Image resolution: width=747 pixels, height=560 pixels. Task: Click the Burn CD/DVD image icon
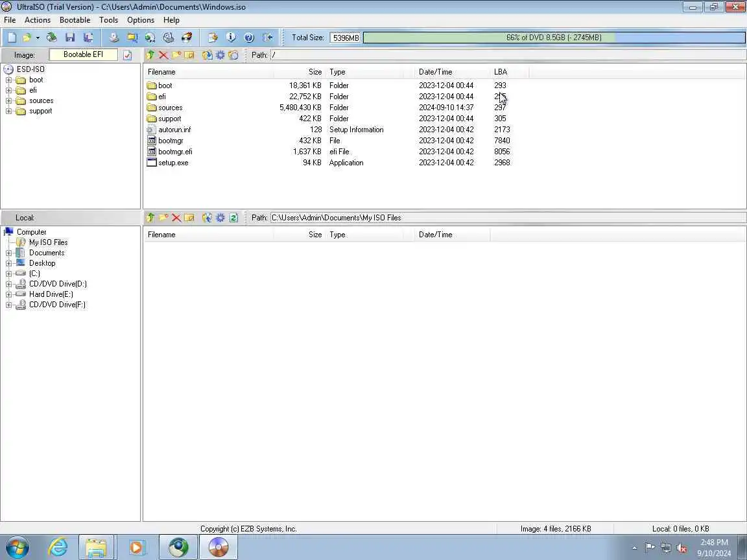187,38
